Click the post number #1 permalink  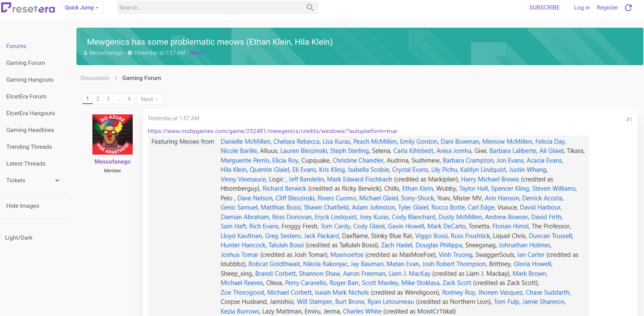[629, 119]
